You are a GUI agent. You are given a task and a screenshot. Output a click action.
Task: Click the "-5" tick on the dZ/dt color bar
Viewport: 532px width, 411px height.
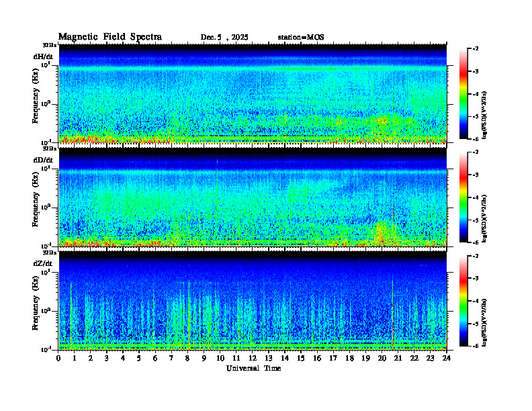(x=476, y=324)
